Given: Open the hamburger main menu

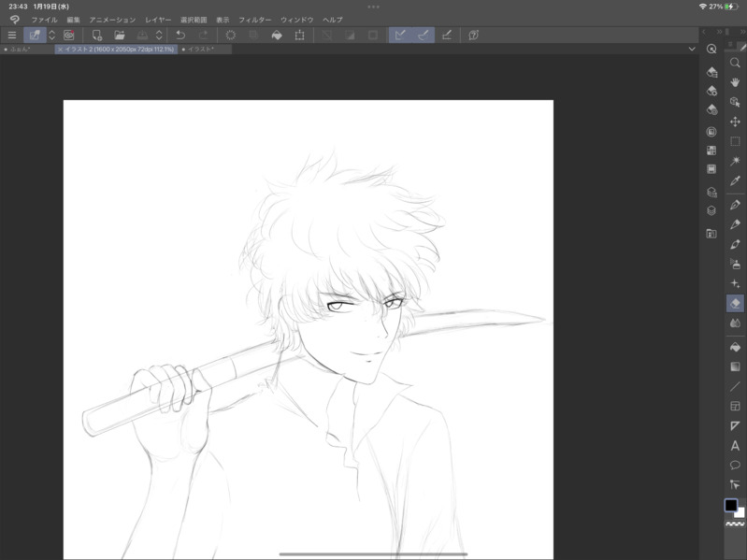Looking at the screenshot, I should click(12, 36).
